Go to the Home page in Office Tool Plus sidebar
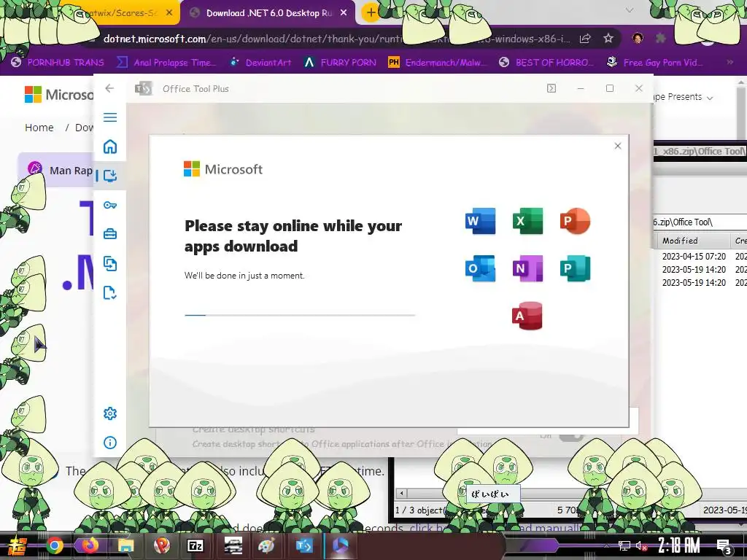The height and width of the screenshot is (560, 747). [110, 147]
